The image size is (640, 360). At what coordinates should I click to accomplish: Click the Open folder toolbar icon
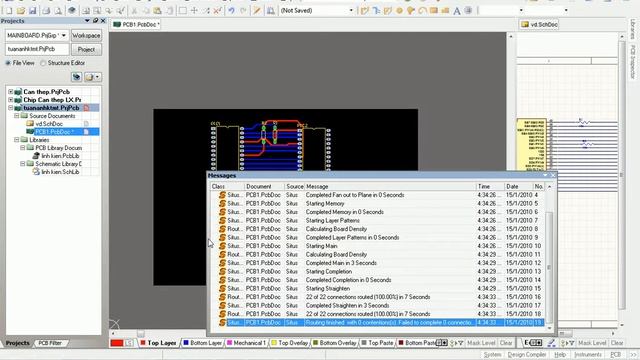pos(21,10)
